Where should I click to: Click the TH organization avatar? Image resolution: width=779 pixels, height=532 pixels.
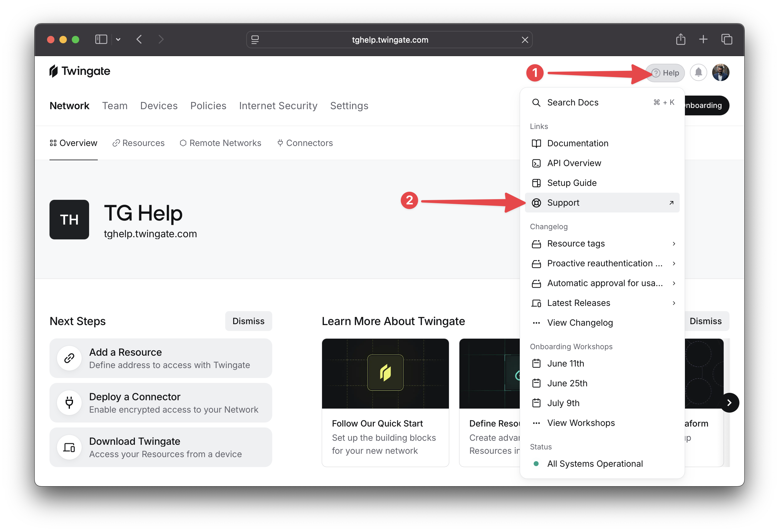pos(69,220)
